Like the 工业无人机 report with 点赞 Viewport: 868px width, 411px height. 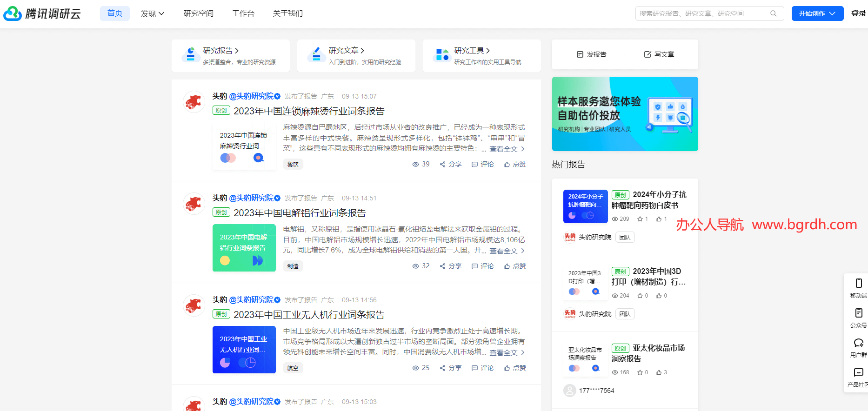515,368
